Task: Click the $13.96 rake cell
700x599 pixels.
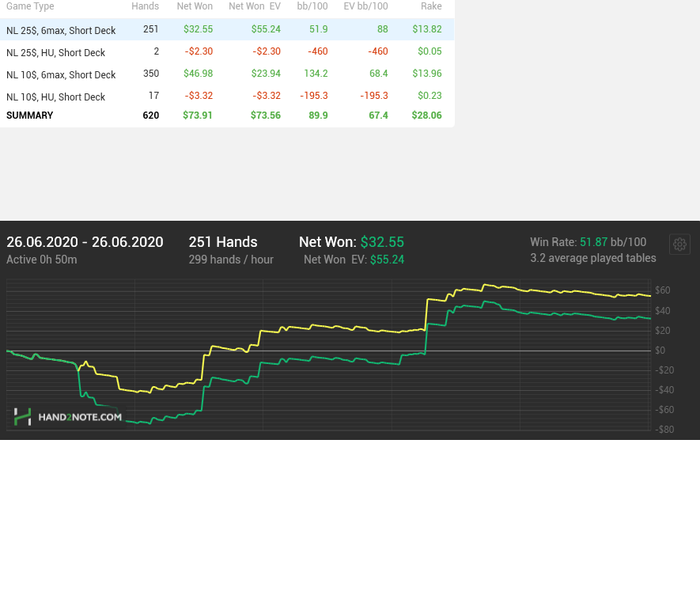Action: tap(427, 74)
